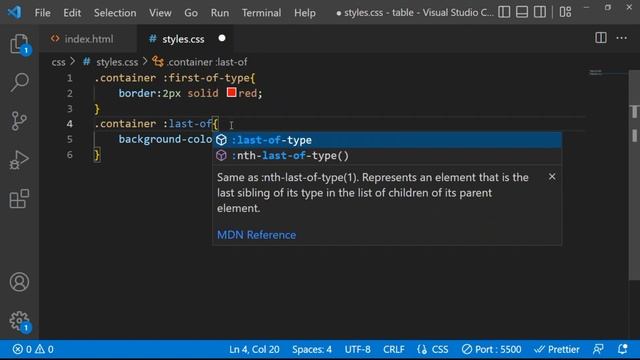
Task: Open the Source Control view
Action: point(19,121)
